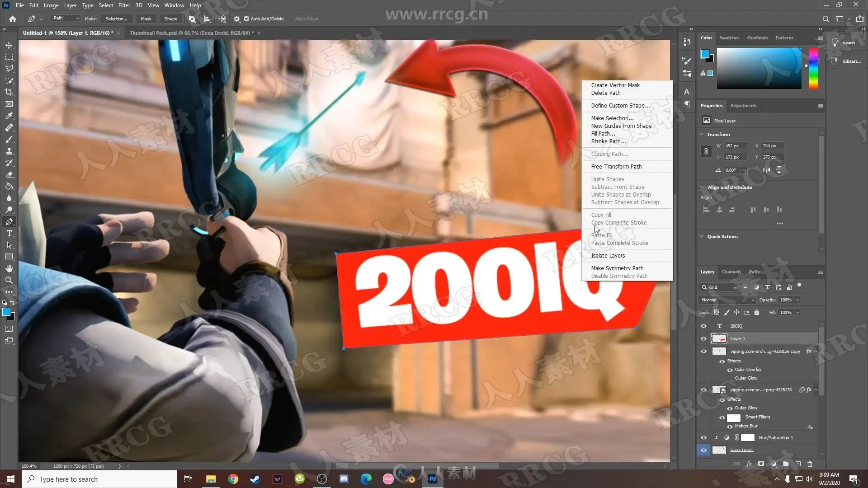Open the Path tool mode dropdown

pyautogui.click(x=66, y=19)
